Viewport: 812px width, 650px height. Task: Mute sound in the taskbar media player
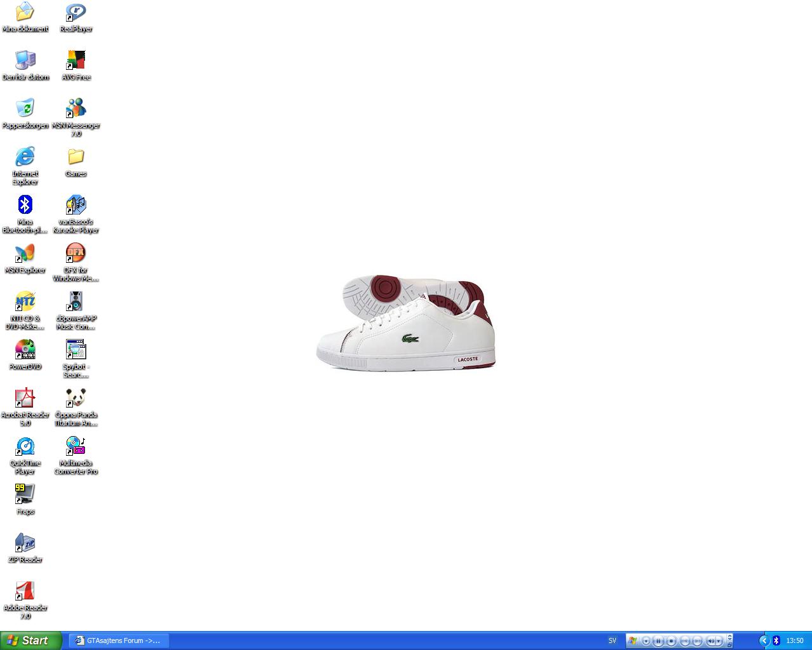coord(711,640)
